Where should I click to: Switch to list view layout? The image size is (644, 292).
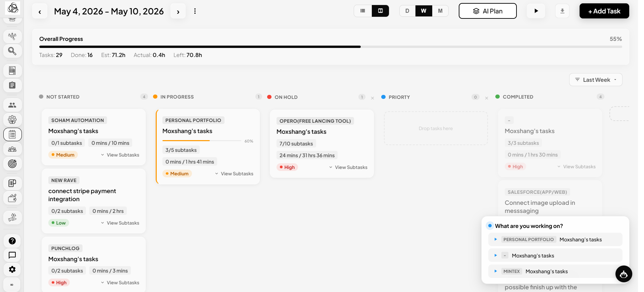coord(363,11)
